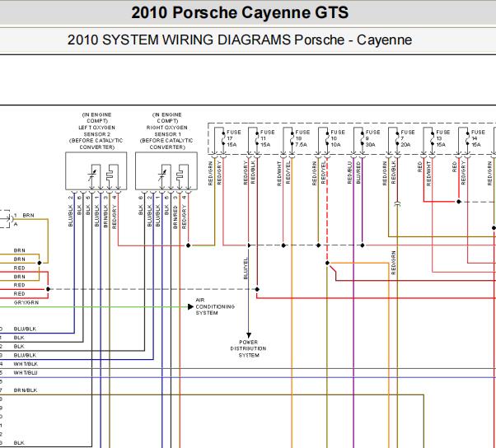The height and width of the screenshot is (448, 496).
Task: Click the "LEFT OXYGEN SENSOR 2" component label
Action: (x=96, y=131)
